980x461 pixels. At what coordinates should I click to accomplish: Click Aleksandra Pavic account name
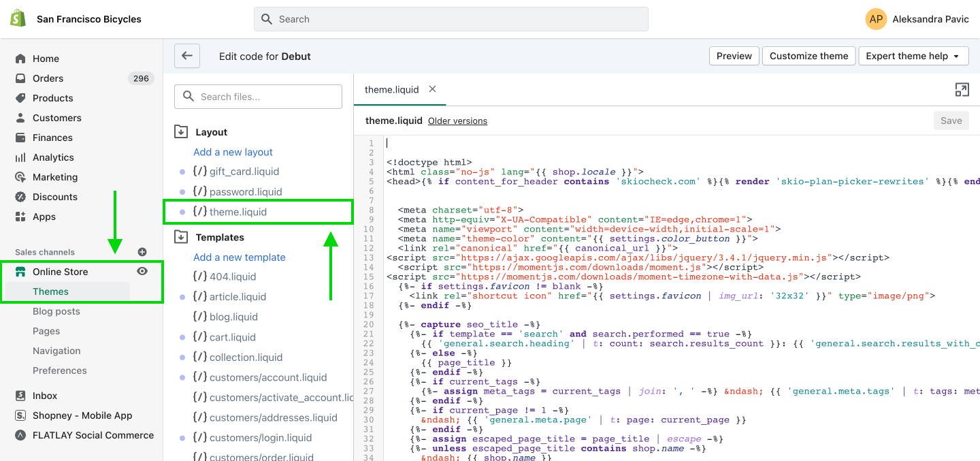[x=932, y=19]
